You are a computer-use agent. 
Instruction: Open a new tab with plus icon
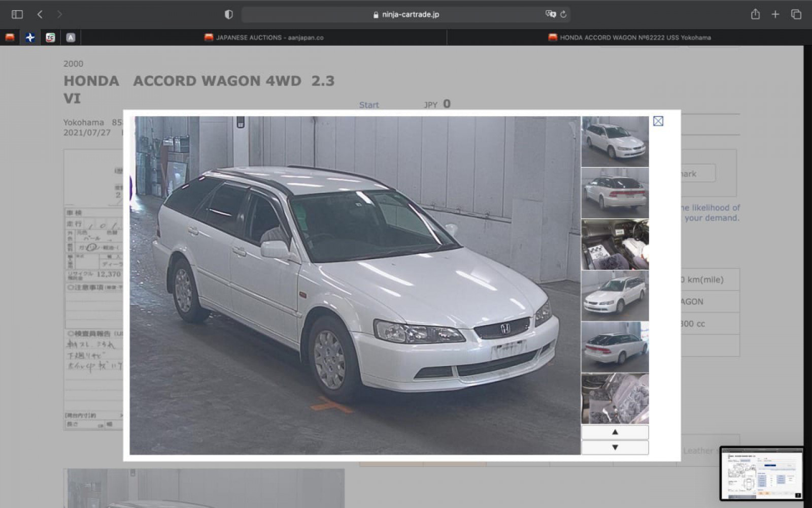(x=775, y=14)
